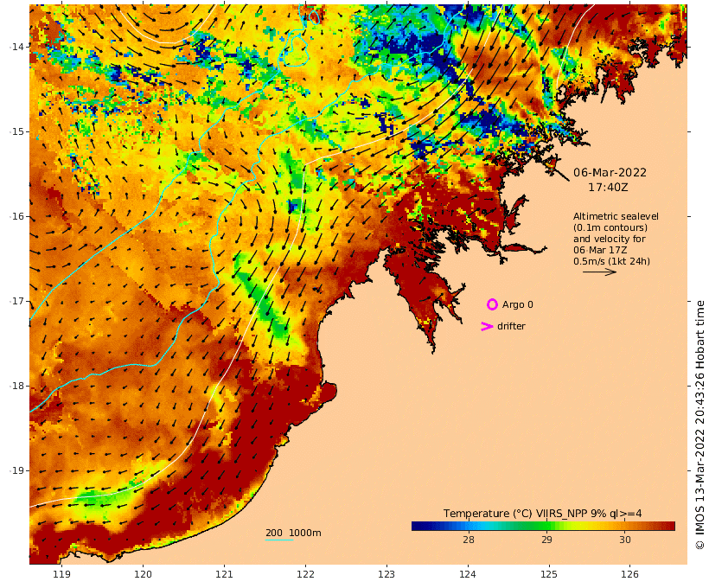This screenshot has width=709, height=588.
Task: Click longitude axis label '126'
Action: pos(629,574)
